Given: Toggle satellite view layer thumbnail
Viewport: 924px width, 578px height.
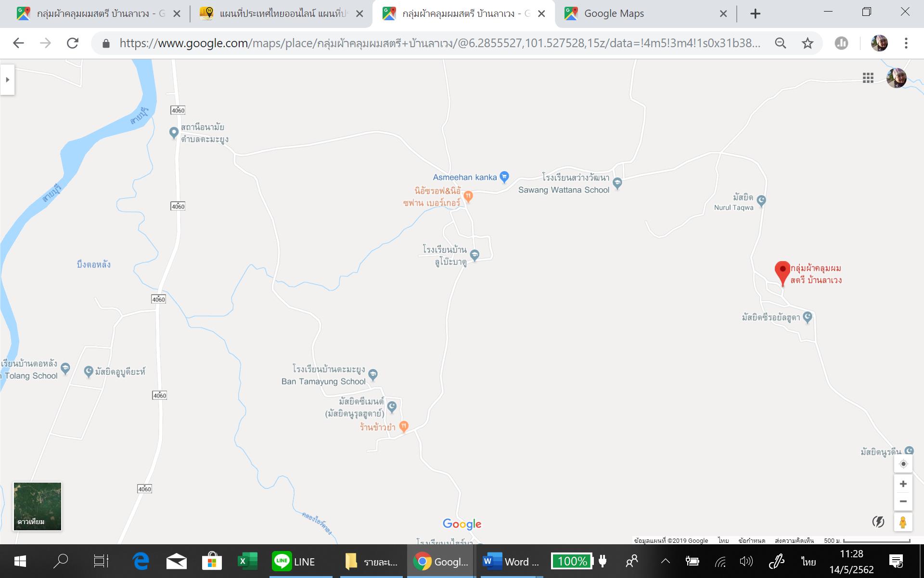Looking at the screenshot, I should (38, 506).
